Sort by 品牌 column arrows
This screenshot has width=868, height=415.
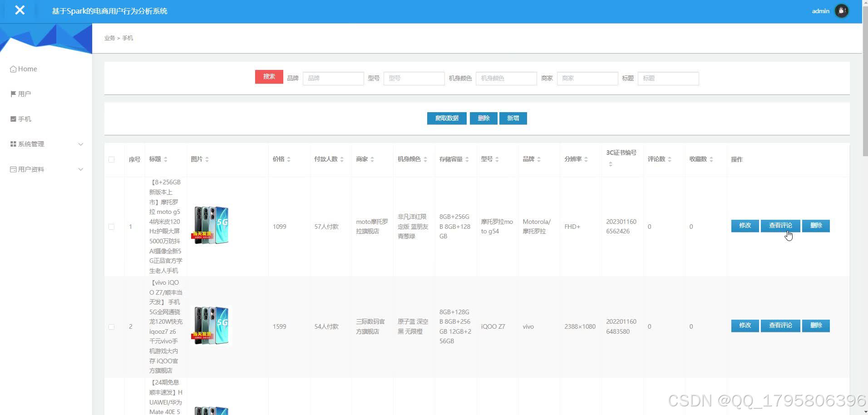click(x=539, y=159)
